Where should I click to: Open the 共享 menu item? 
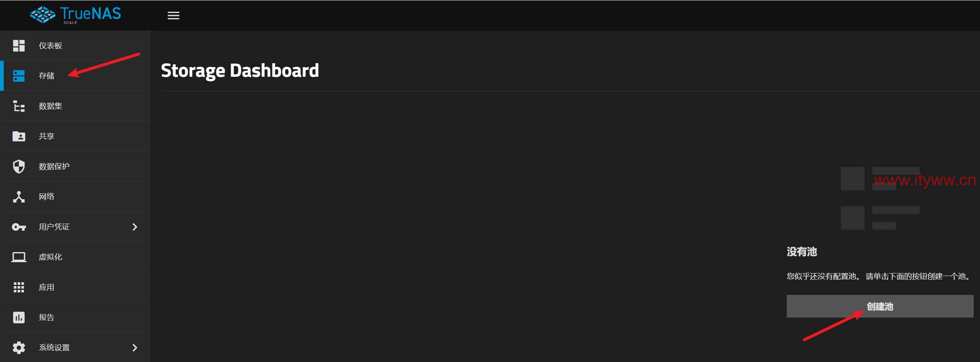[x=75, y=136]
